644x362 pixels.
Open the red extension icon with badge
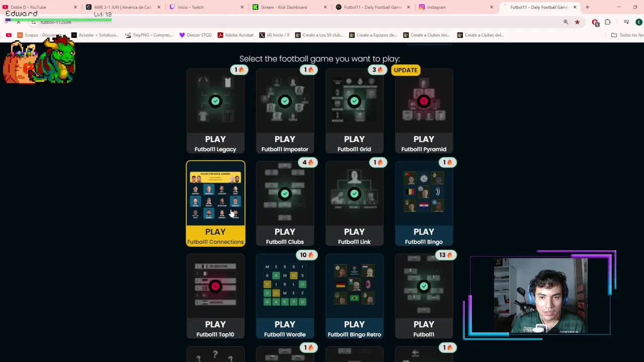pos(596,22)
